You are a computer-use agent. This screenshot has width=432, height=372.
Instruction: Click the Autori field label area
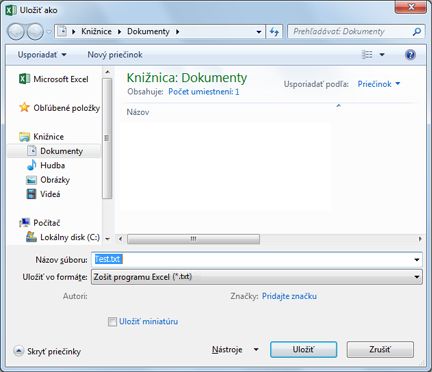(75, 296)
